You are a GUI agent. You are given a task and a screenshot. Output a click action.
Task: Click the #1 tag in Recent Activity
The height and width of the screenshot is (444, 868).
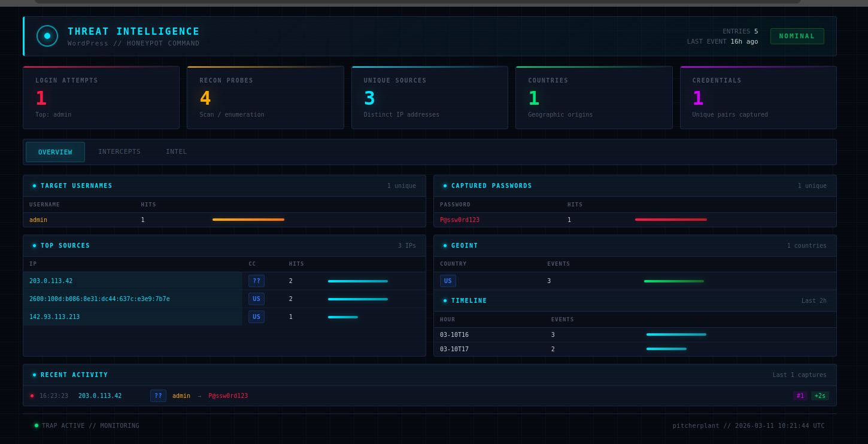click(800, 396)
